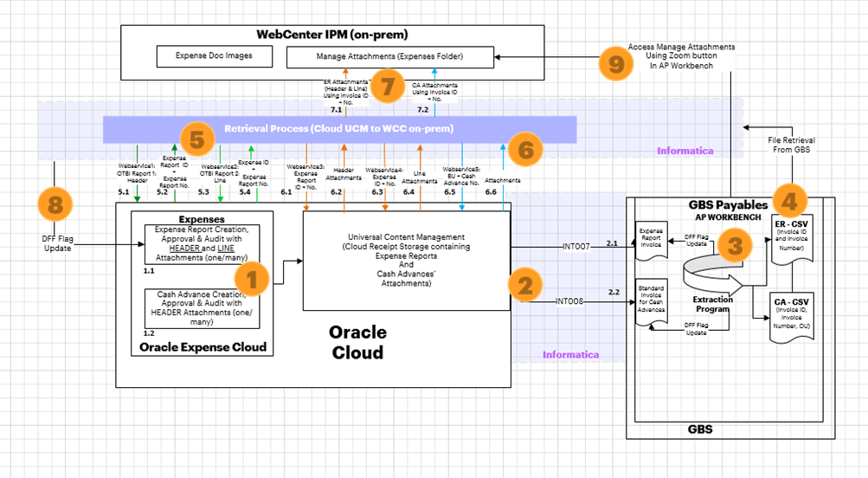This screenshot has width=868, height=478.
Task: Click the orange number 5 badge
Action: (196, 139)
